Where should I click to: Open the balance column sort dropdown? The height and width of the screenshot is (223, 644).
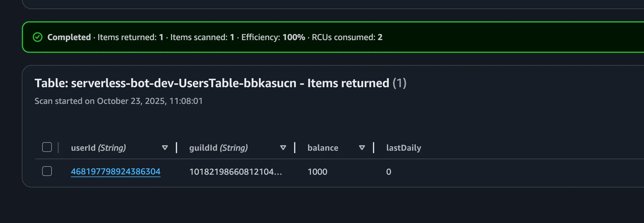361,148
